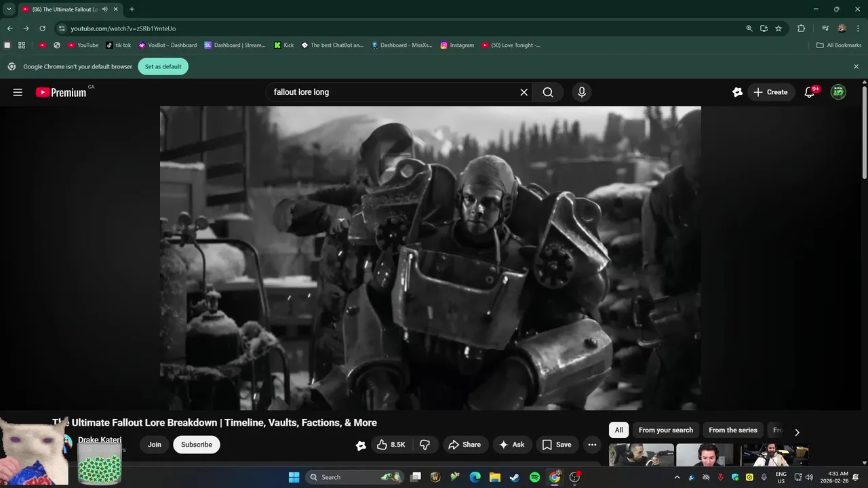Go back to the previous page
868x488 pixels.
[9, 28]
